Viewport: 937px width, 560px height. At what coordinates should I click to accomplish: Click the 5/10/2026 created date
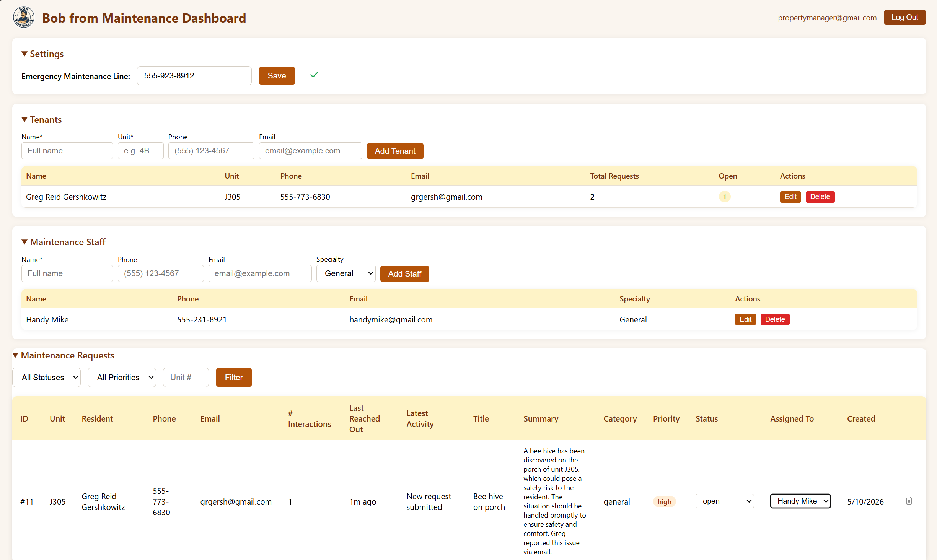click(865, 501)
